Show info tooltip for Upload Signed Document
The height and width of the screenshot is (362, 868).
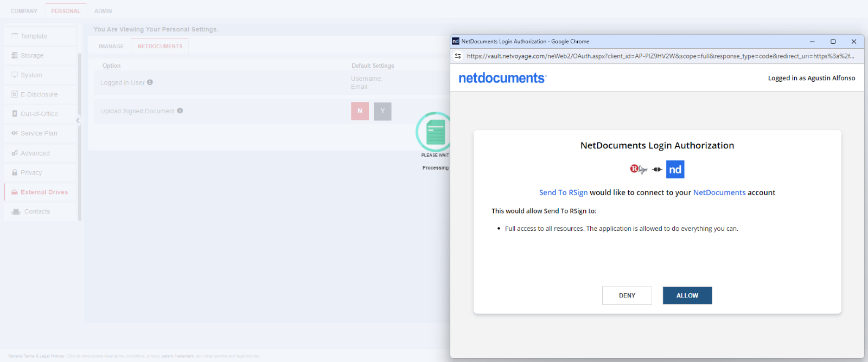pyautogui.click(x=180, y=111)
